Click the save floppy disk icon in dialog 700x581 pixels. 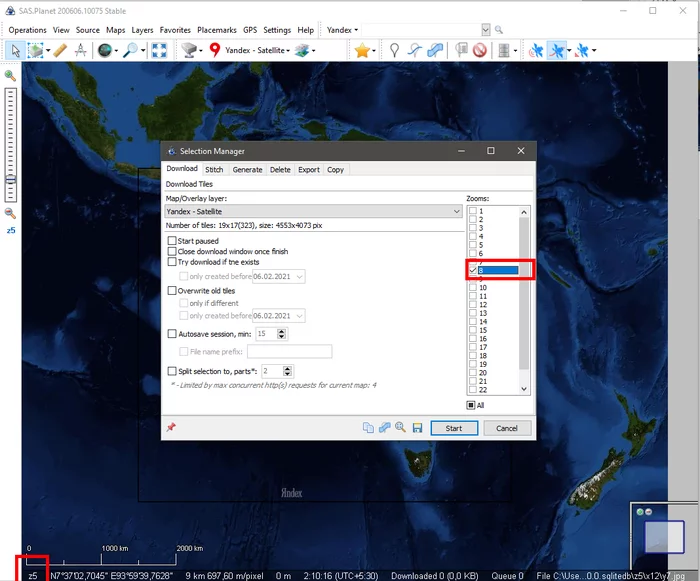point(417,428)
